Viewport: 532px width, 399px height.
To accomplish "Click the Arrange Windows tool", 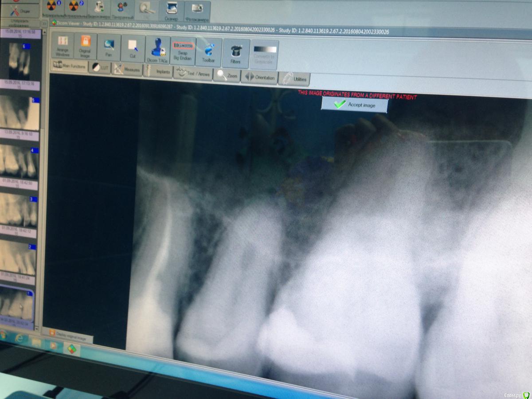I will (x=63, y=45).
